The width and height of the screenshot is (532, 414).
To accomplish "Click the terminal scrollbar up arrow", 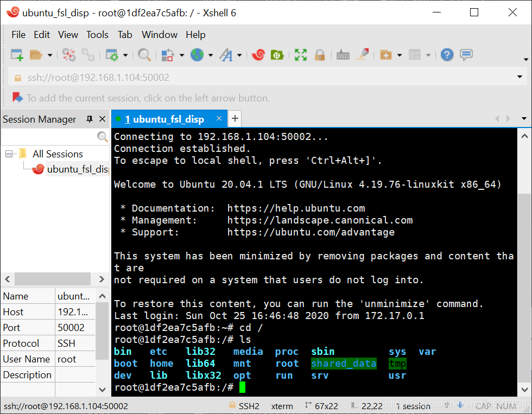I will click(524, 136).
